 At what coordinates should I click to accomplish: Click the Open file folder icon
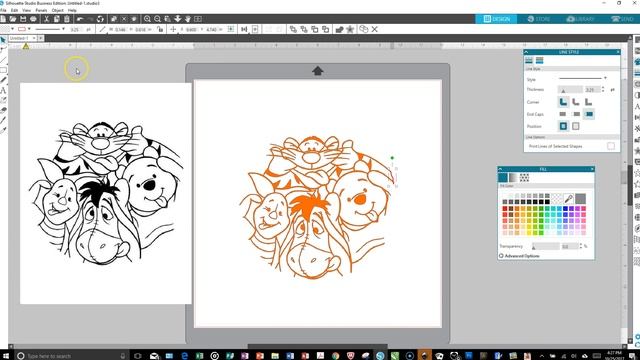click(x=13, y=19)
